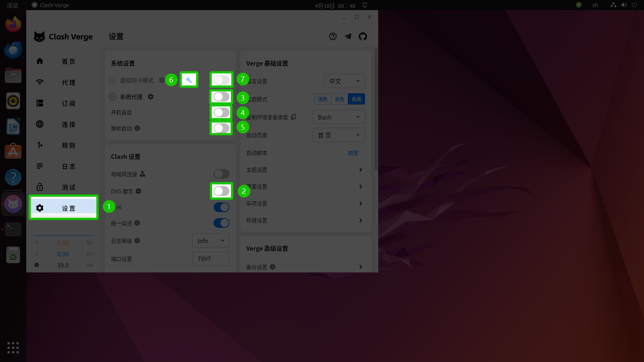Viewport: 644px width, 362px height.
Task: Open LibreOffice Writer from the dock
Action: 13,126
